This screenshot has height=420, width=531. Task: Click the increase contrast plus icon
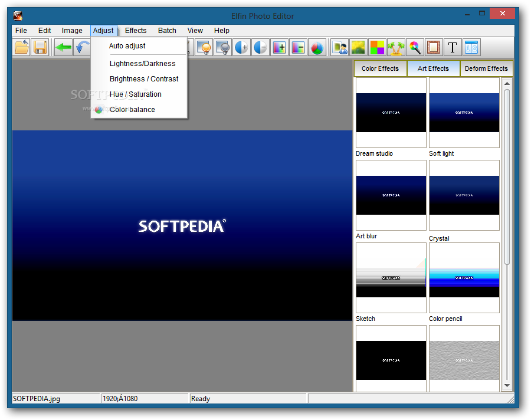(241, 47)
